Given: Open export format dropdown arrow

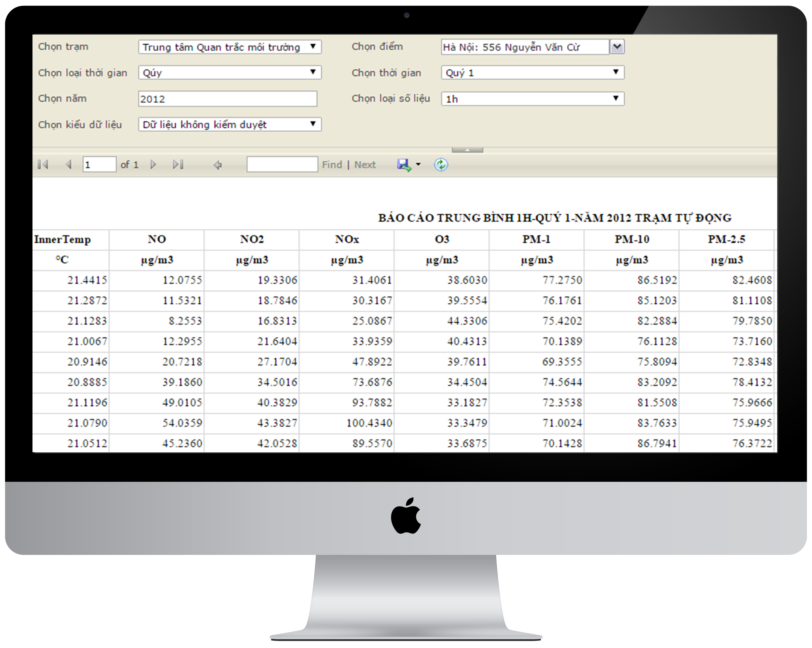Looking at the screenshot, I should click(x=418, y=165).
